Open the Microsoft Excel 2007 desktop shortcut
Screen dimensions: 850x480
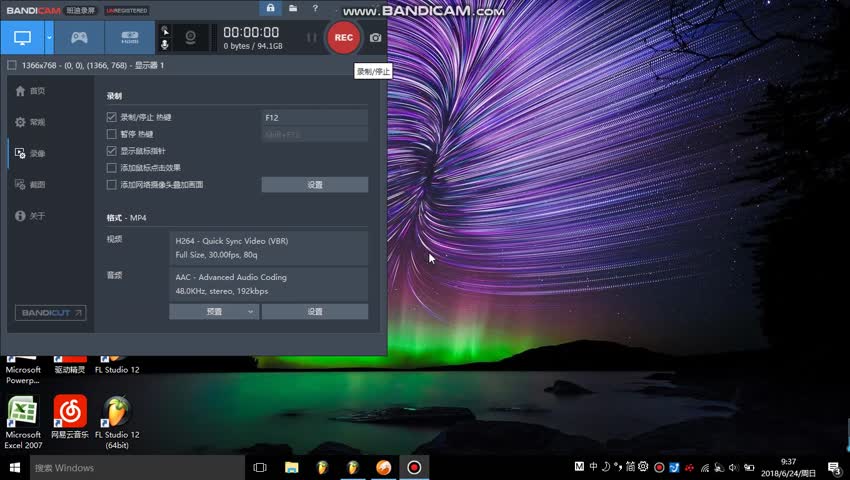point(23,423)
